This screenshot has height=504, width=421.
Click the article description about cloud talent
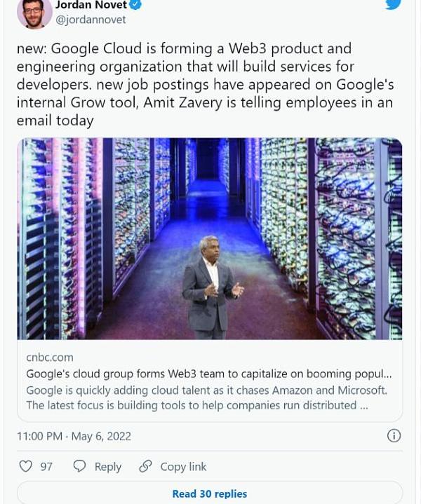(x=206, y=397)
